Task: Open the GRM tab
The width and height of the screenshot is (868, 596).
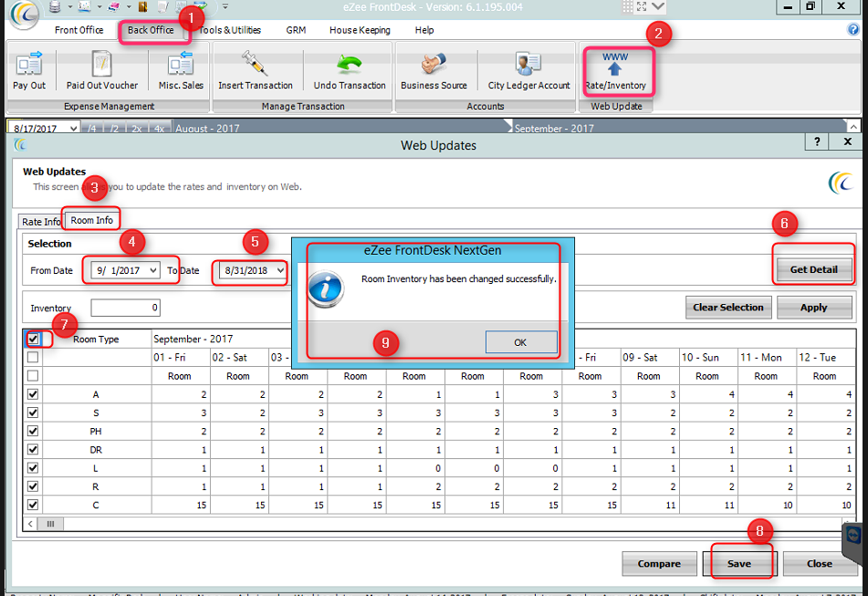Action: 296,30
